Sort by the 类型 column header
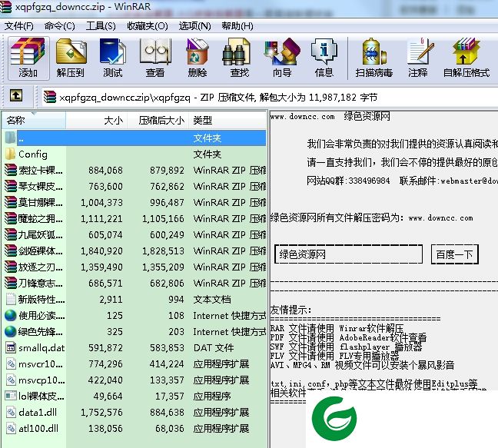This screenshot has height=448, width=498. click(227, 121)
